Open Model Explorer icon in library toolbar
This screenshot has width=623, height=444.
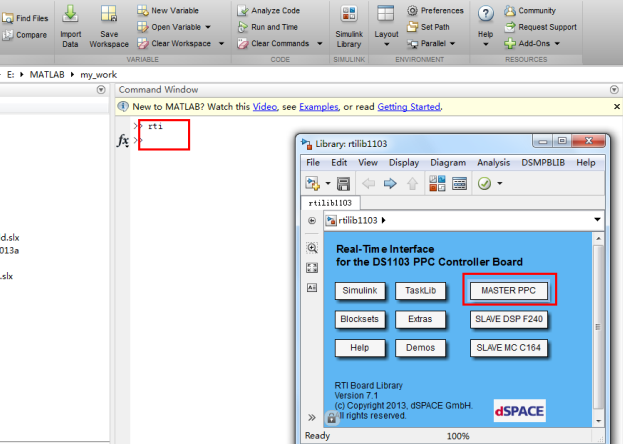tap(459, 184)
